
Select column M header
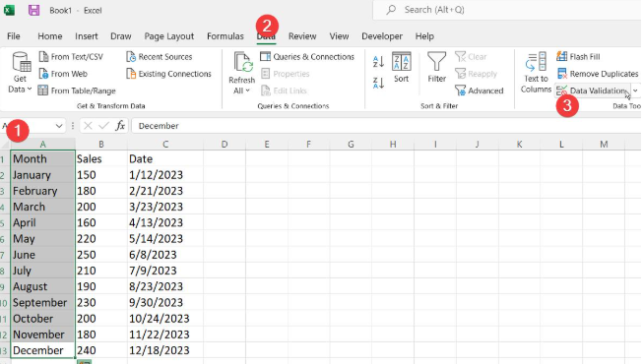pyautogui.click(x=604, y=145)
